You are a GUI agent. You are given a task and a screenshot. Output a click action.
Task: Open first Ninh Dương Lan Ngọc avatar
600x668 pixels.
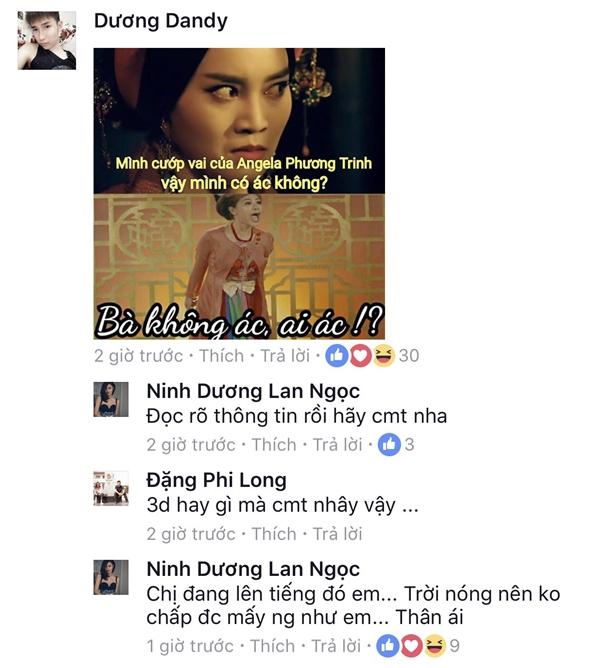tap(111, 399)
